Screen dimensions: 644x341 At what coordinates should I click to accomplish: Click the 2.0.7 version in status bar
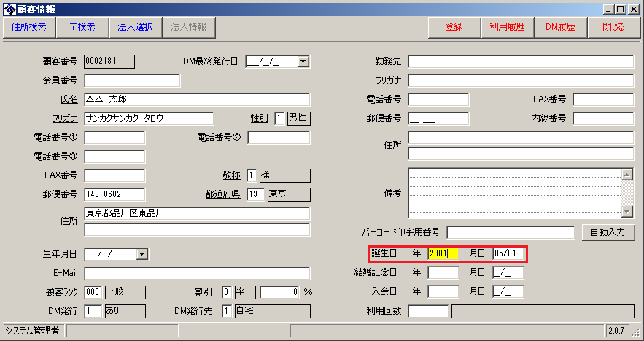click(x=616, y=331)
